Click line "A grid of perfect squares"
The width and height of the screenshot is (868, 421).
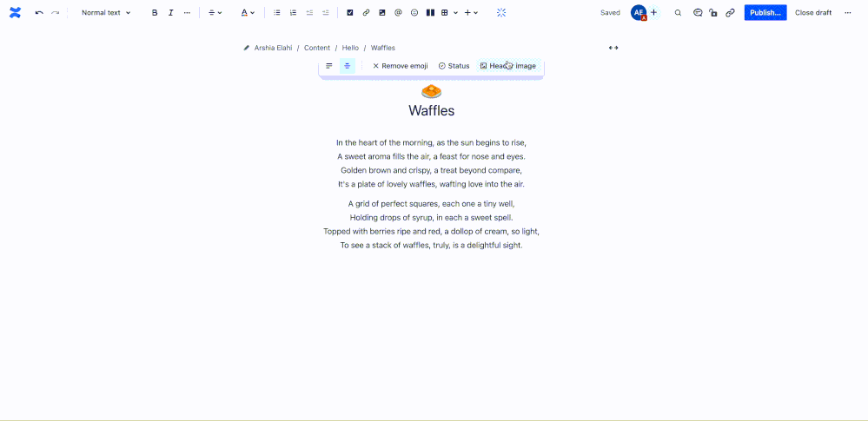pos(431,204)
